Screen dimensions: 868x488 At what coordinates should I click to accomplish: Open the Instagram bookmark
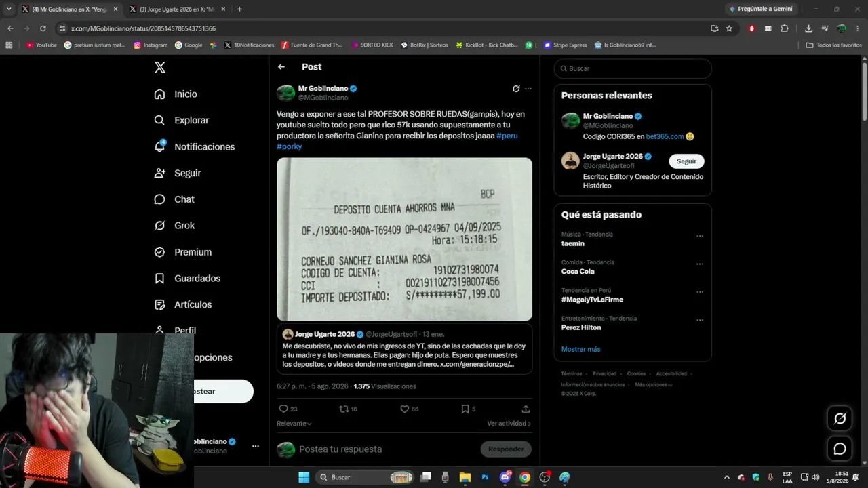[151, 45]
